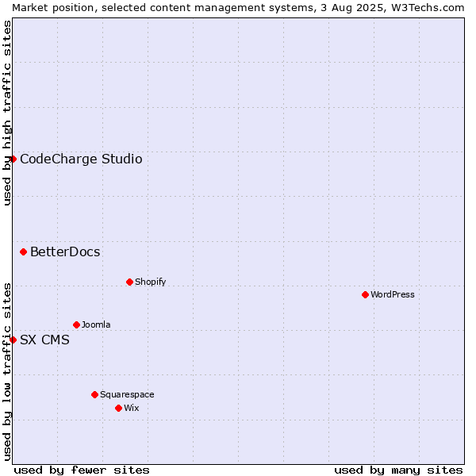Click the "used by many sites" axis label
The image size is (476, 476).
[x=398, y=470]
